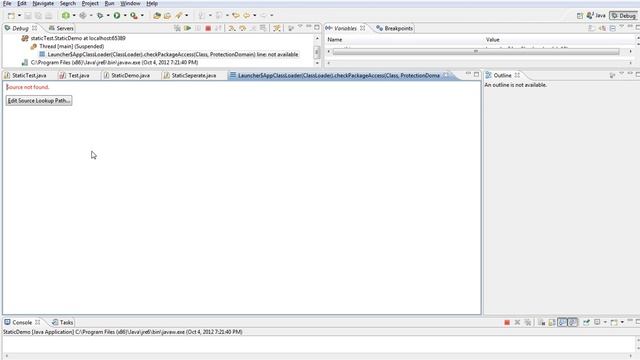Image resolution: width=640 pixels, height=360 pixels.
Task: Click the Step Into icon in Debug view
Action: (231, 28)
